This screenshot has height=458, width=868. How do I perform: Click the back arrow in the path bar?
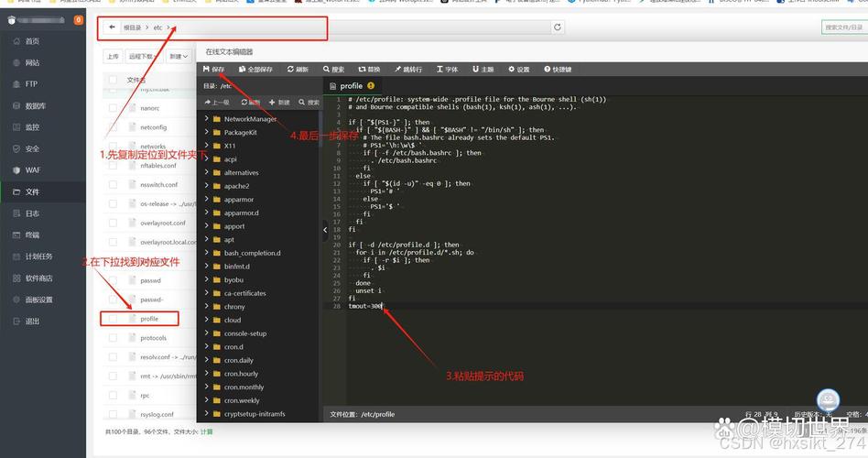[x=112, y=27]
